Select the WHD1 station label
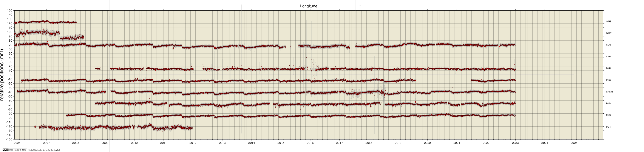 (609, 33)
